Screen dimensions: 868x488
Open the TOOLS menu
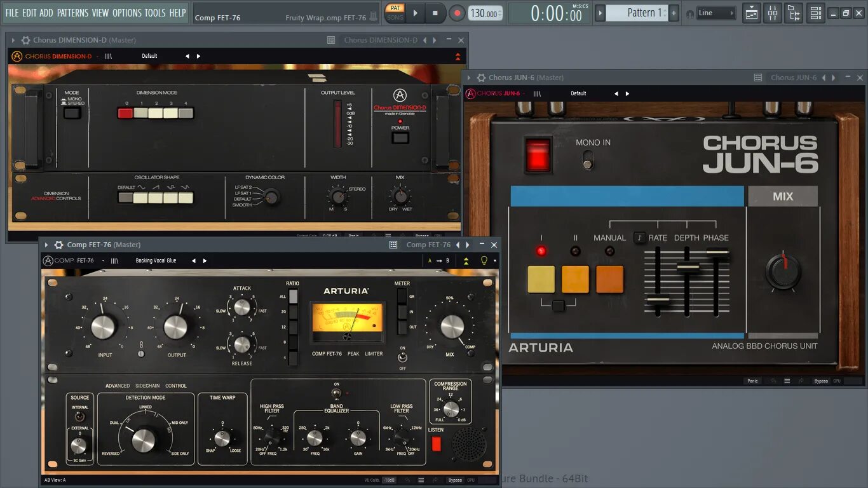155,13
